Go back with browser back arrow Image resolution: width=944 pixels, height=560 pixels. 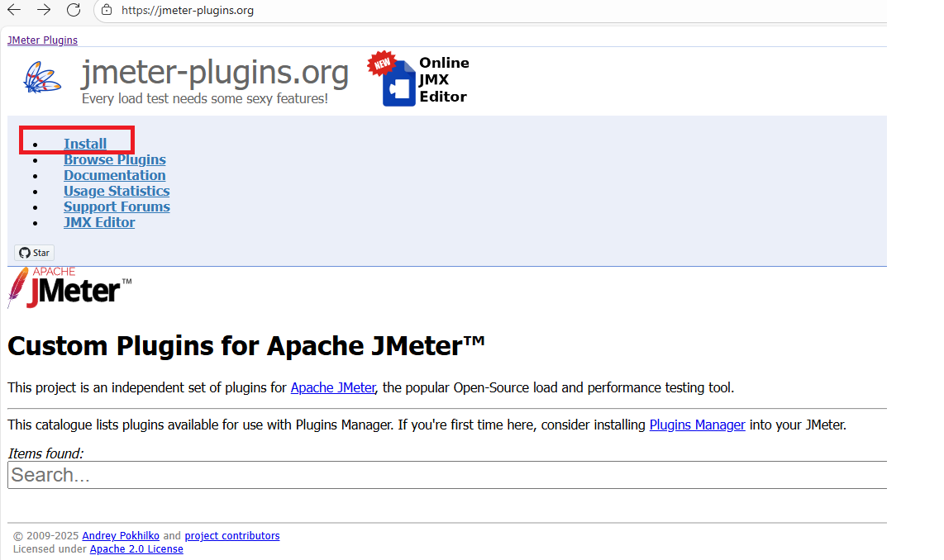tap(14, 10)
